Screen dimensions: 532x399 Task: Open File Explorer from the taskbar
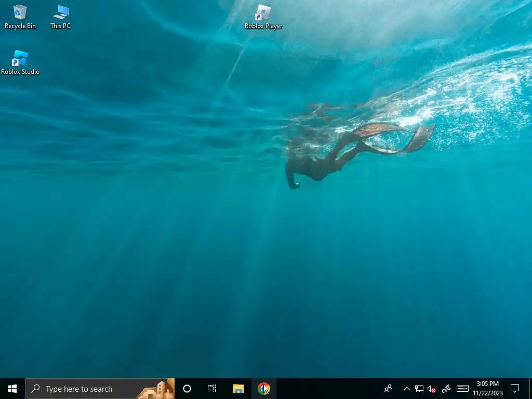238,389
